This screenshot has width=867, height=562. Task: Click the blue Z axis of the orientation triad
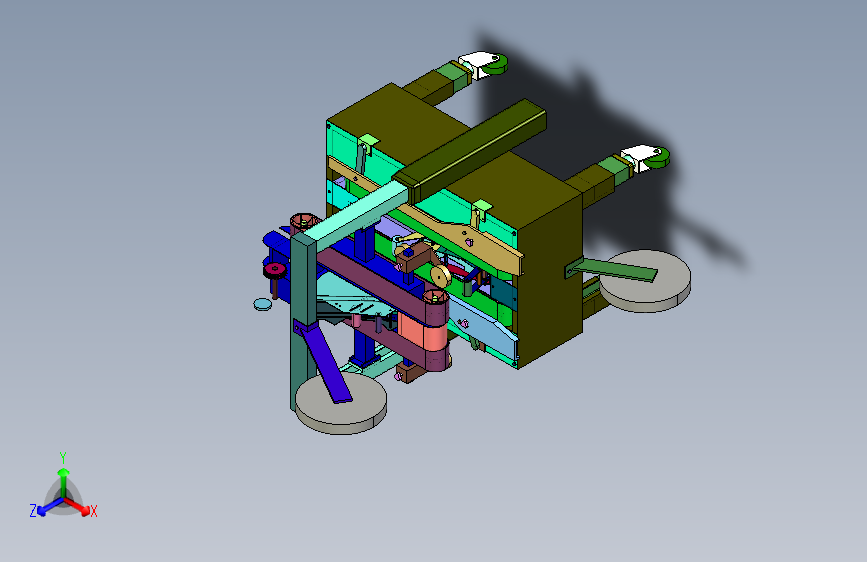pyautogui.click(x=50, y=507)
